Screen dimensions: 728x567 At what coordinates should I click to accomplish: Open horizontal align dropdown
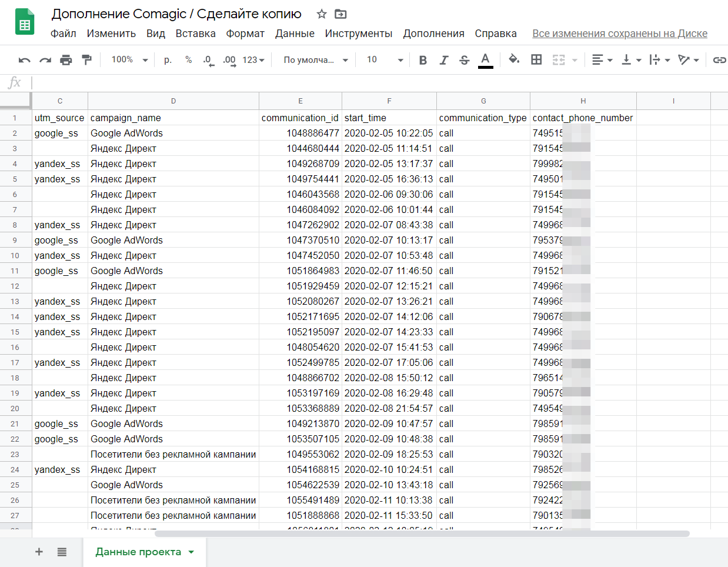[x=602, y=60]
